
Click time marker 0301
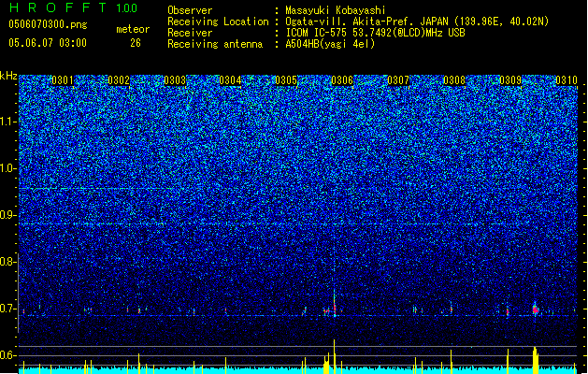click(x=63, y=80)
